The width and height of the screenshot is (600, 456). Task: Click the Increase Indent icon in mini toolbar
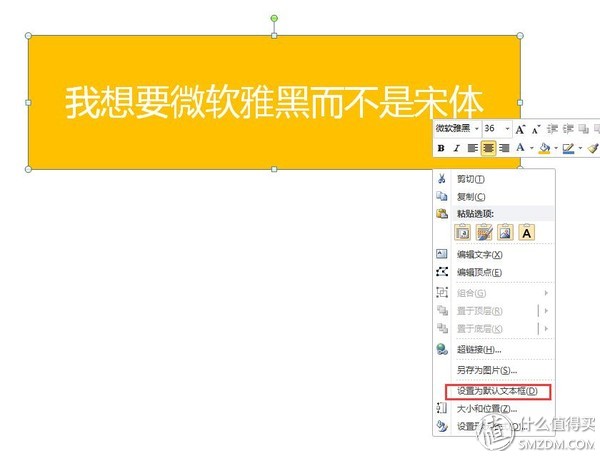pyautogui.click(x=568, y=129)
